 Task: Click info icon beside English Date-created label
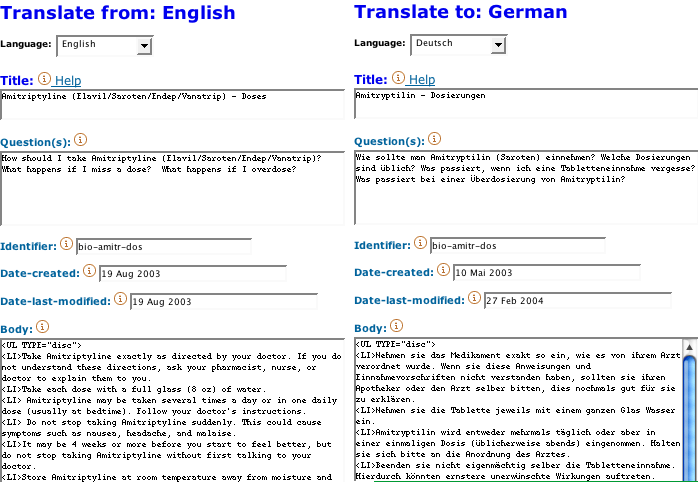(x=89, y=271)
